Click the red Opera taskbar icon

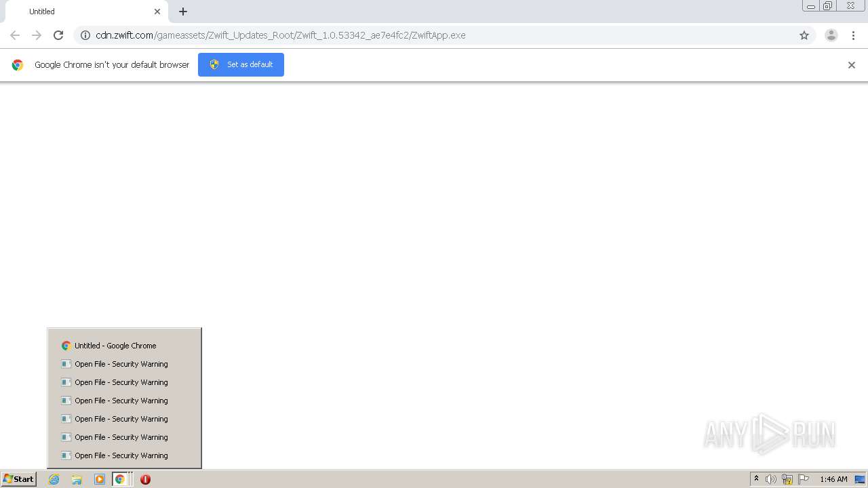pos(145,479)
